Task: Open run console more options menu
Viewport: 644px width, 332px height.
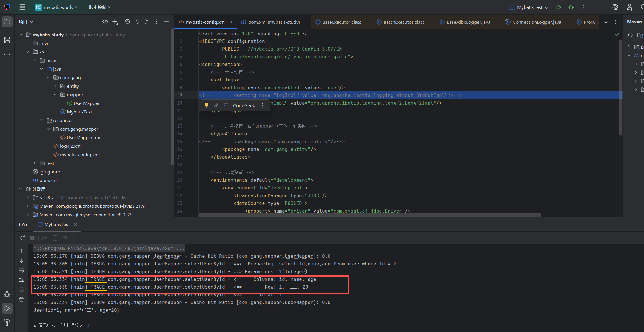Action: point(74,238)
